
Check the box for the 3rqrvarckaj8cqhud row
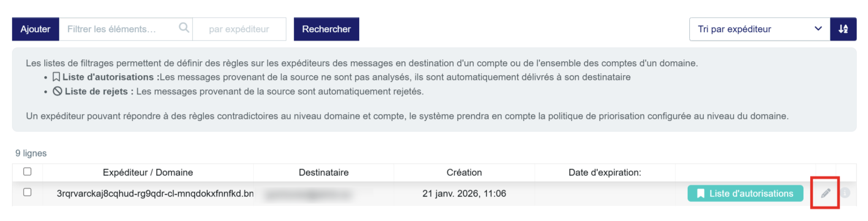point(27,192)
